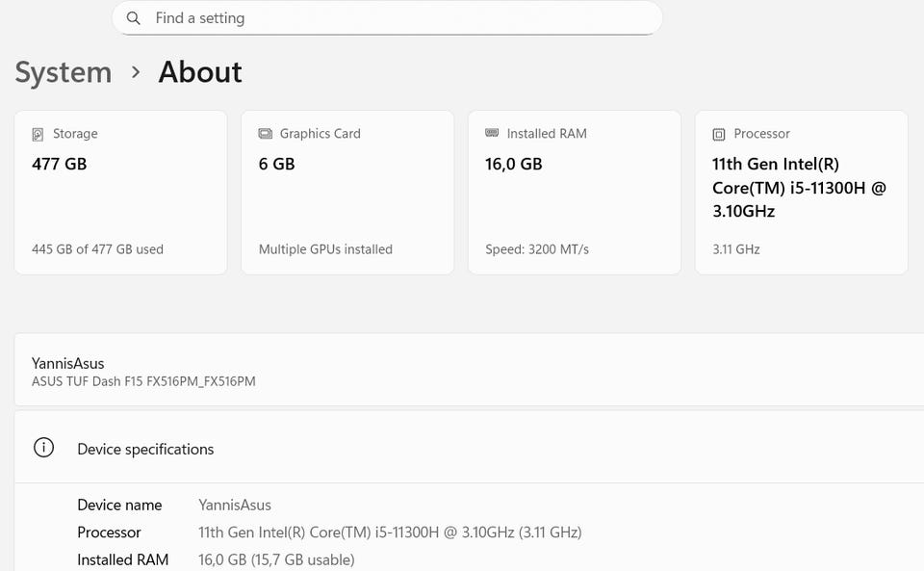
Task: Click the Installed RAM usable value
Action: (276, 559)
